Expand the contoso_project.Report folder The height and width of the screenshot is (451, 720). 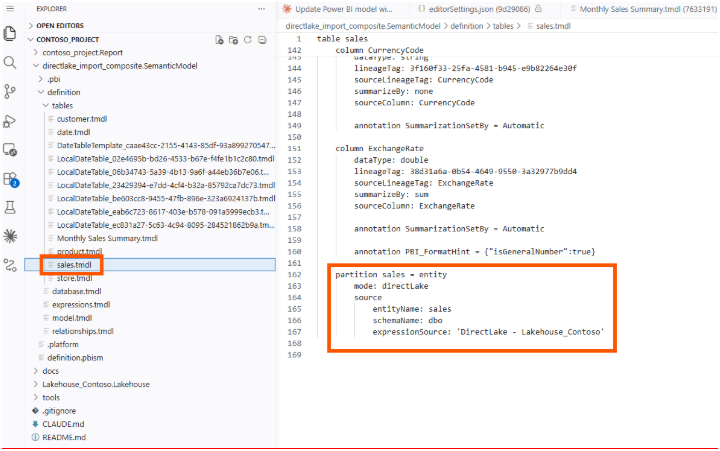[82, 53]
